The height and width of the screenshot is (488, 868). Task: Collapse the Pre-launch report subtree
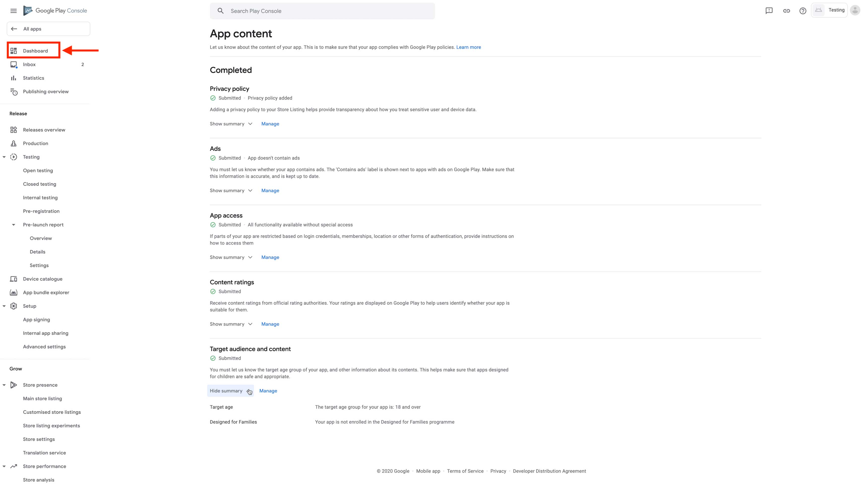(13, 225)
